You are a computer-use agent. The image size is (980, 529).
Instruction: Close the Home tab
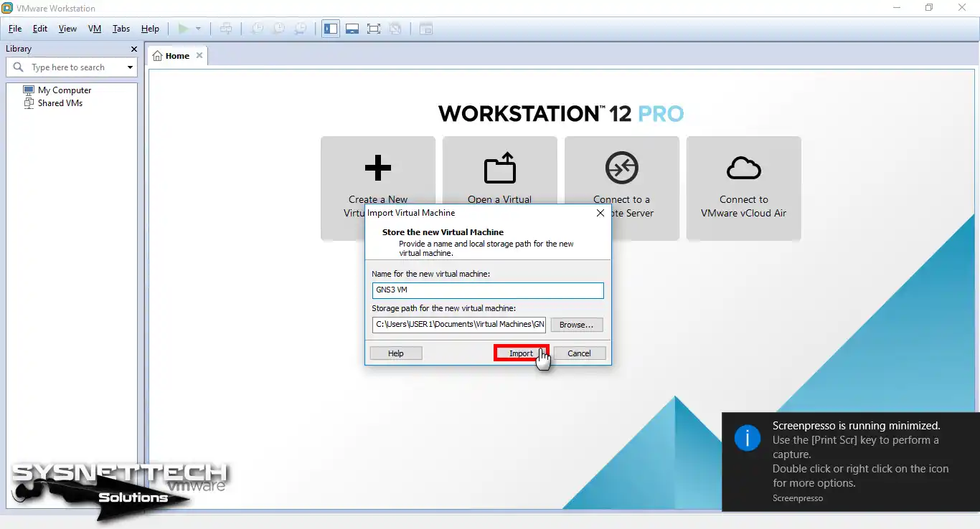click(x=199, y=55)
